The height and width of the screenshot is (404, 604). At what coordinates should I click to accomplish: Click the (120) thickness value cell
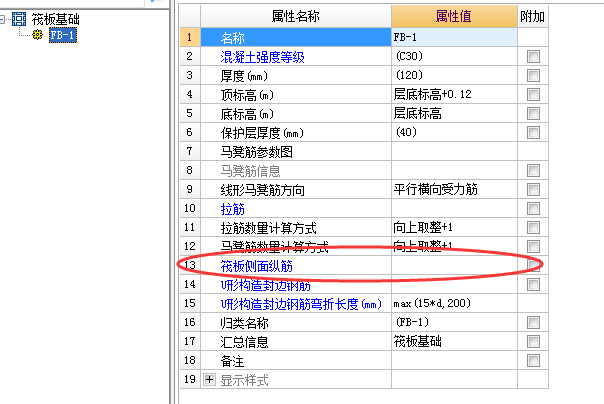454,75
